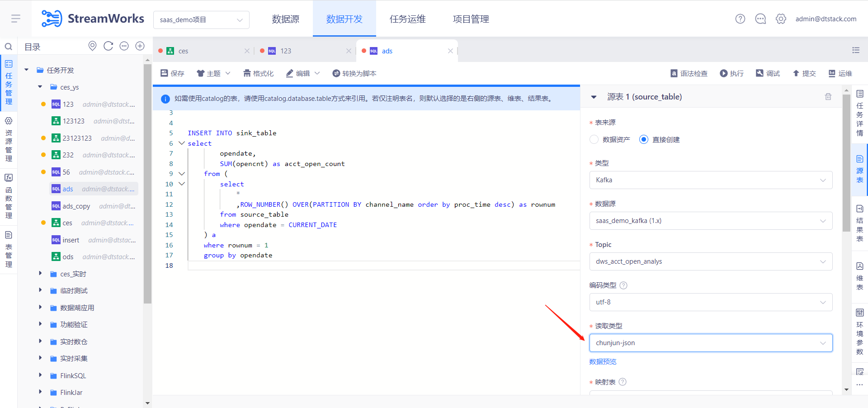The image size is (868, 408).
Task: Open admin@dtstack.com account menu
Action: point(826,19)
